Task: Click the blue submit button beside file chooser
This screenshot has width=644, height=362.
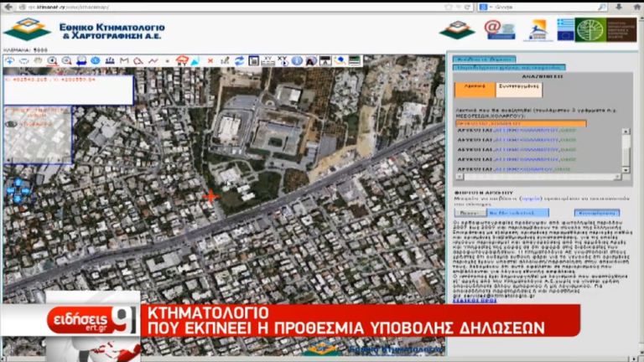Action: (597, 213)
